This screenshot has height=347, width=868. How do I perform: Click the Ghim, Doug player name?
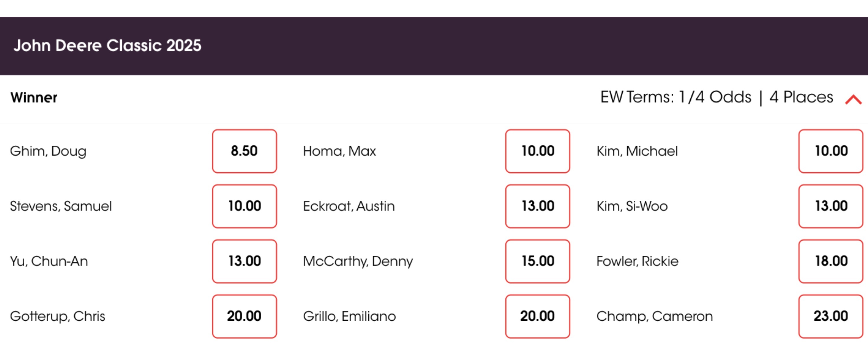coord(48,151)
